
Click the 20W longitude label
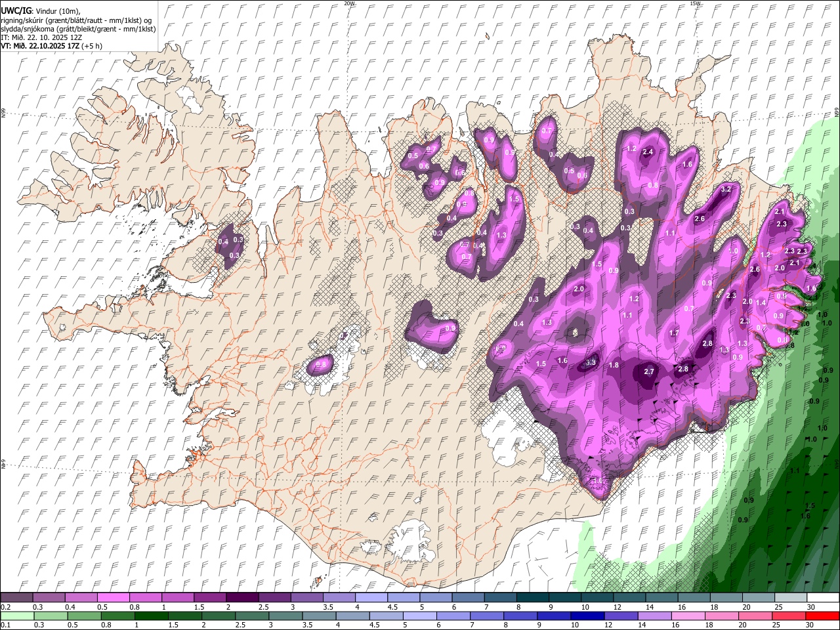pos(350,3)
